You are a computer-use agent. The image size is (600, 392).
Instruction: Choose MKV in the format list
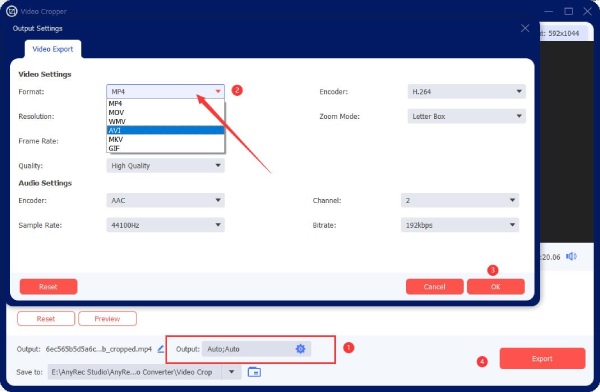click(x=165, y=139)
